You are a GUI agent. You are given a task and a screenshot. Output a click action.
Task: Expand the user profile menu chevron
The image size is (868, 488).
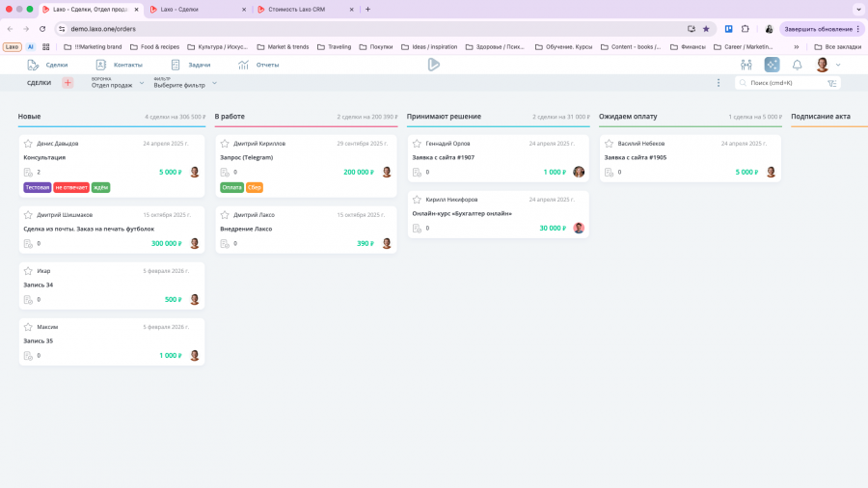coord(838,65)
